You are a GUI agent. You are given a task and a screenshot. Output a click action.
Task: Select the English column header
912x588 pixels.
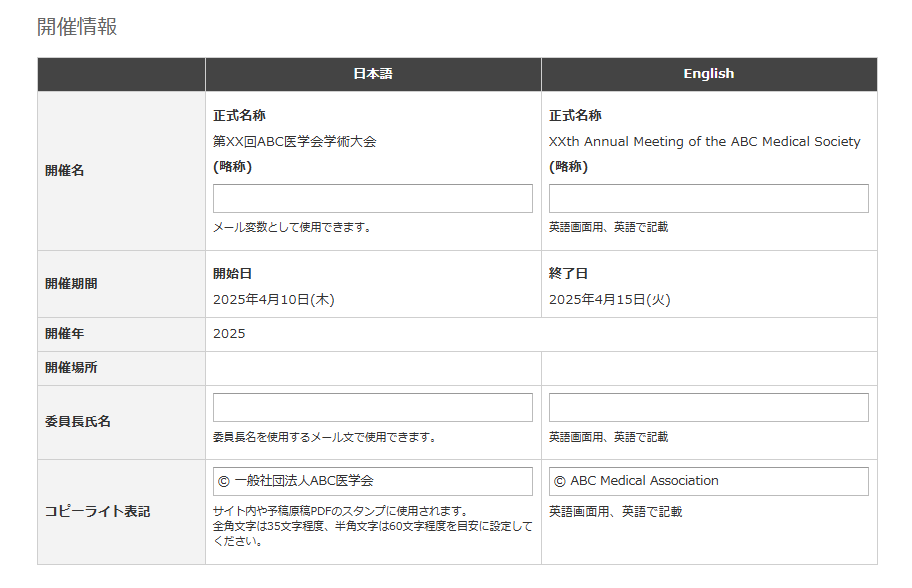pos(708,74)
